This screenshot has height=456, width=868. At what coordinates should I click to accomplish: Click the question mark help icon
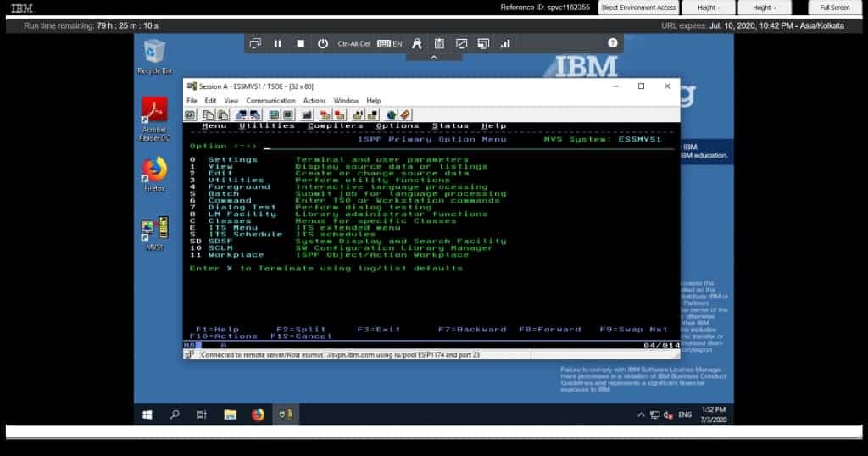click(612, 43)
